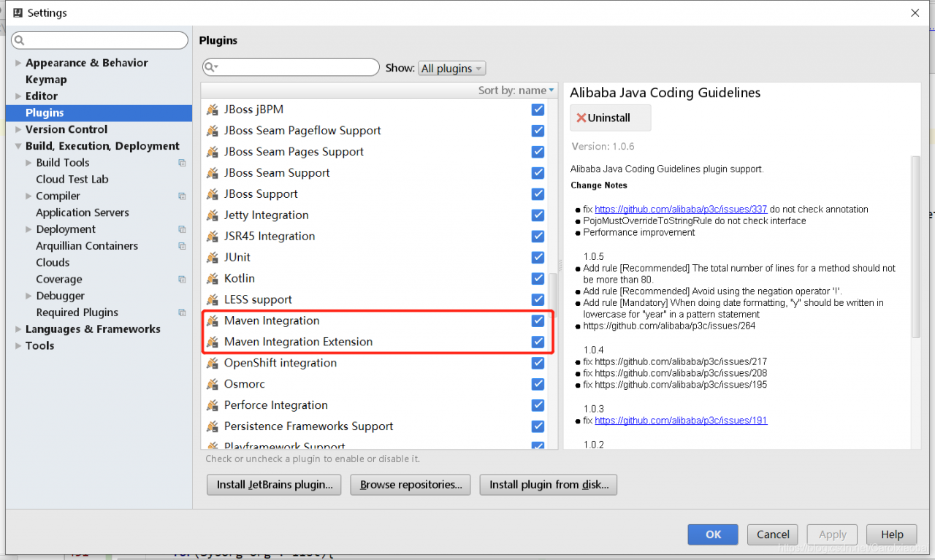Click Install plugin from disk
This screenshot has height=560, width=935.
(549, 485)
